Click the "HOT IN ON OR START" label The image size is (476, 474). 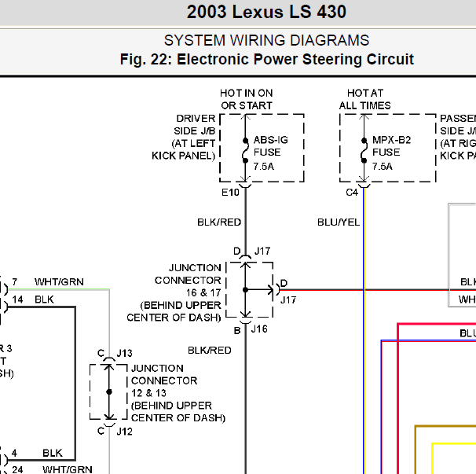(246, 99)
